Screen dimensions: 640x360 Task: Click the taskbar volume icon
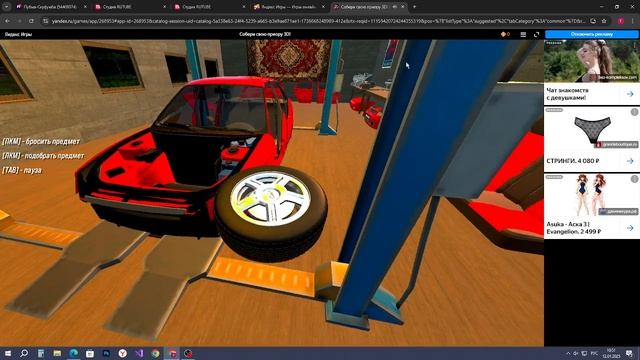(x=576, y=353)
